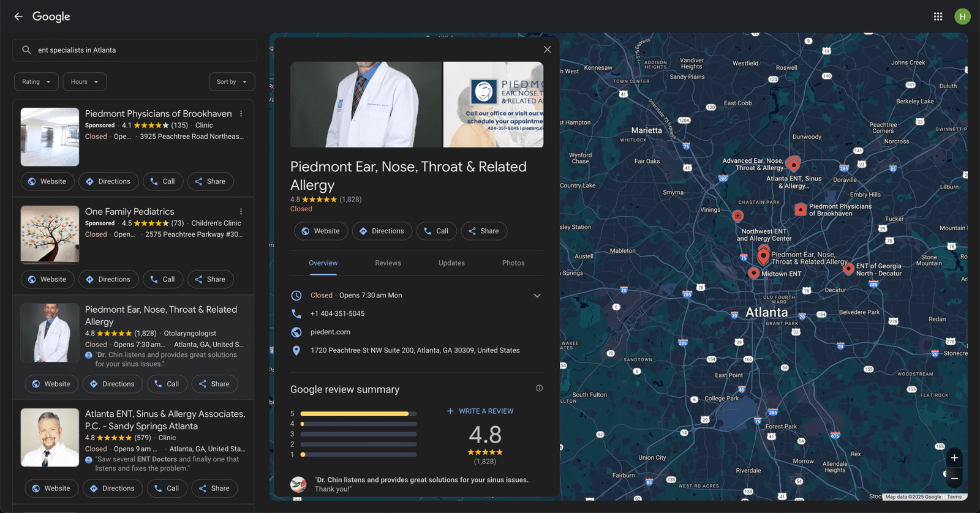The height and width of the screenshot is (513, 980).
Task: Open the One Family Pediatrics listing title
Action: coord(129,212)
